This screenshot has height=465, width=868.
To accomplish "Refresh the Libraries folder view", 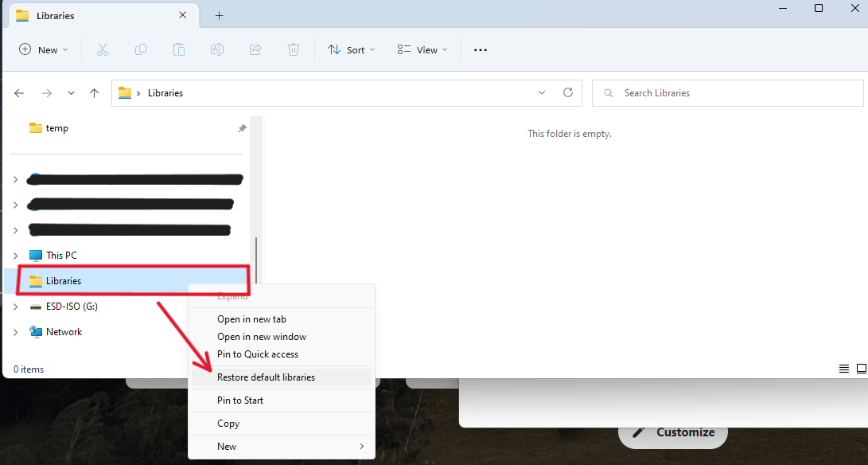I will click(568, 92).
